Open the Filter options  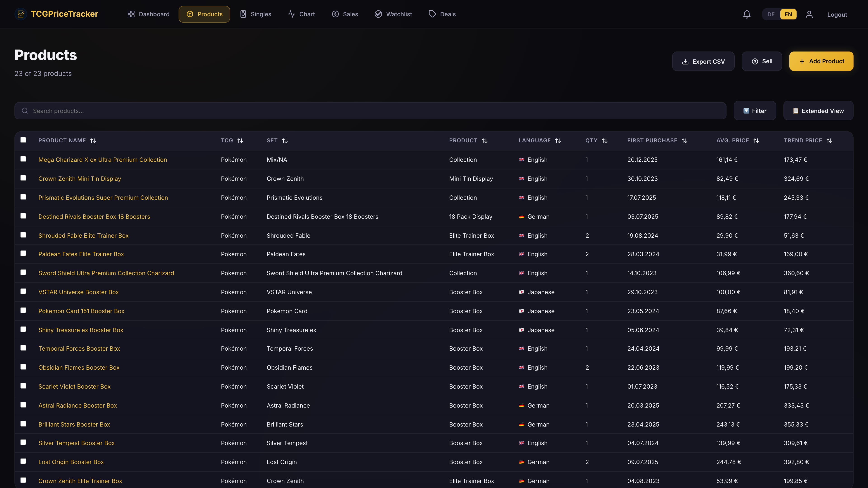pos(755,111)
